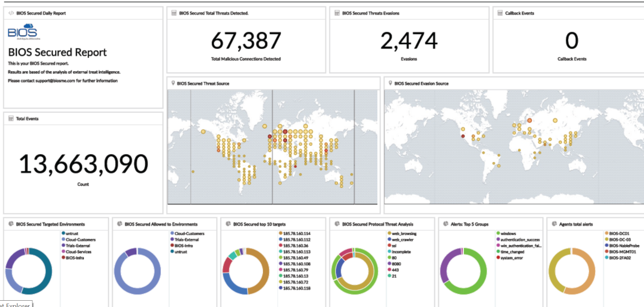644x307 pixels.
Task: Select BIOS-2FA02 in Agents total alerts legend
Action: (617, 258)
